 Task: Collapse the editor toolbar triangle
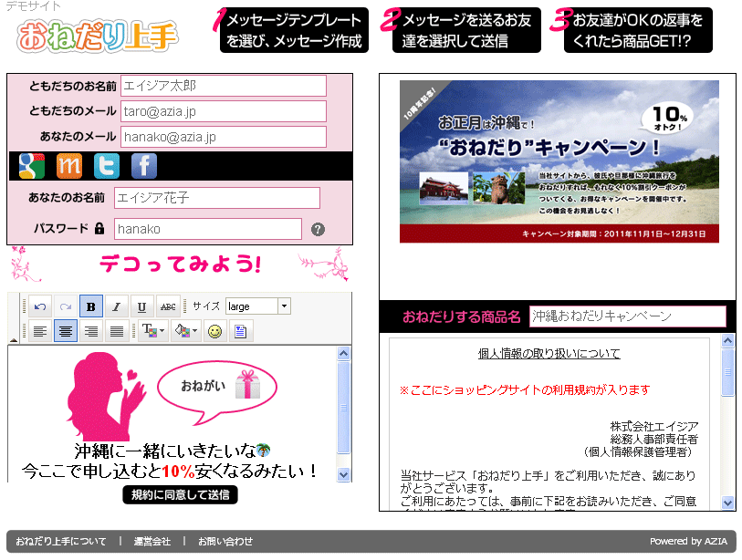(x=13, y=340)
